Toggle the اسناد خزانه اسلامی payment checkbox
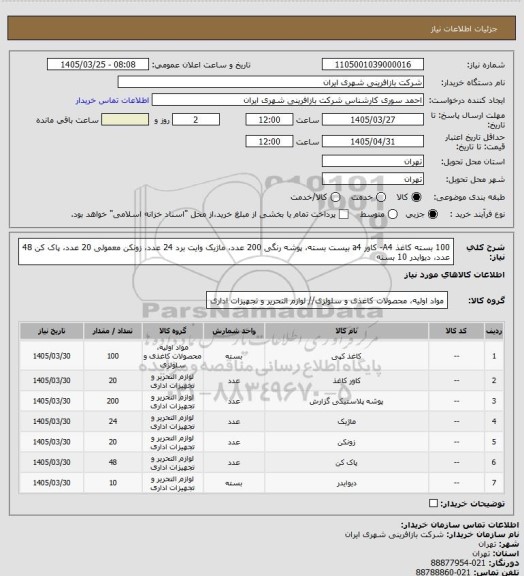The image size is (524, 576). 344,214
